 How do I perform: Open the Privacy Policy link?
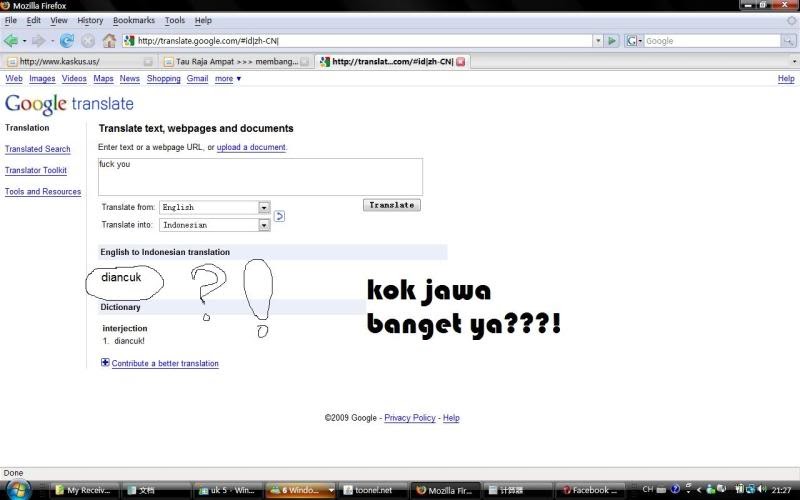[x=410, y=418]
